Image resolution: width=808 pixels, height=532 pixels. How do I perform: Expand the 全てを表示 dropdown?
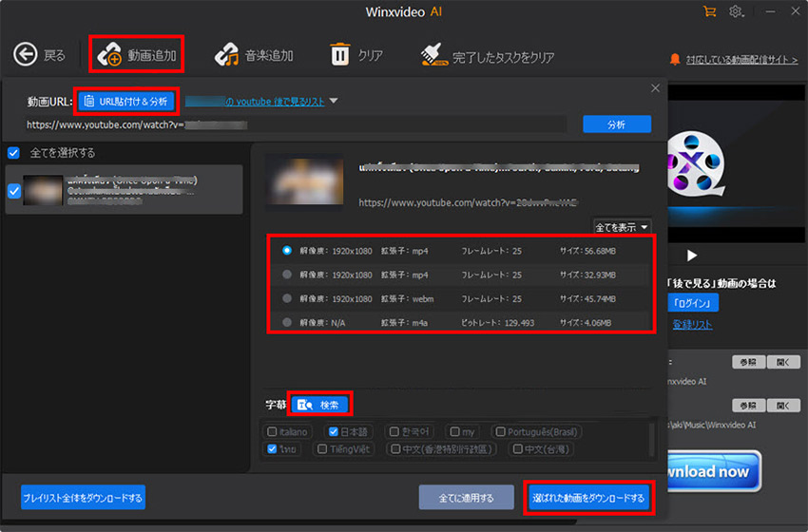click(622, 228)
